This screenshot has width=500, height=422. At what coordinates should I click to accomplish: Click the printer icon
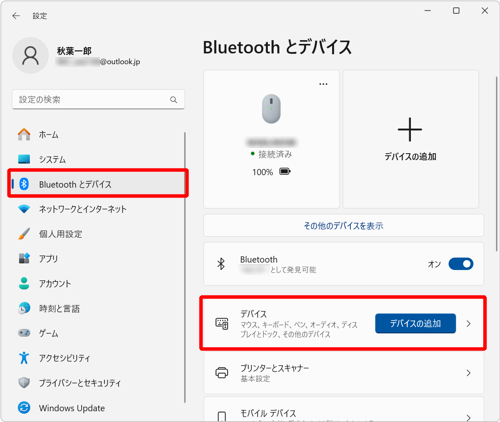click(x=222, y=373)
